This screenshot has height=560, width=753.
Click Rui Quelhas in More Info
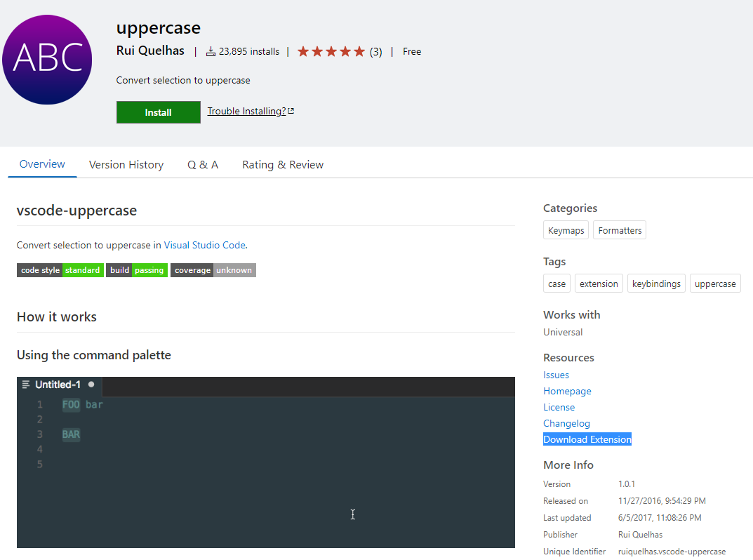(640, 535)
